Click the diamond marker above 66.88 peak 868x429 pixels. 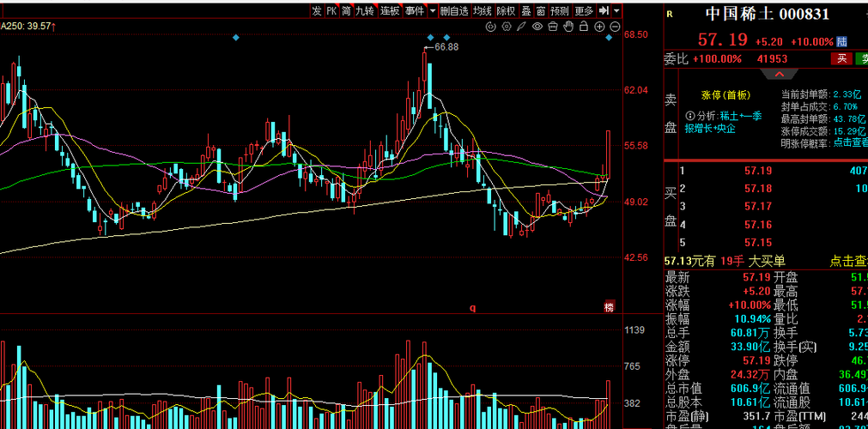pyautogui.click(x=430, y=37)
